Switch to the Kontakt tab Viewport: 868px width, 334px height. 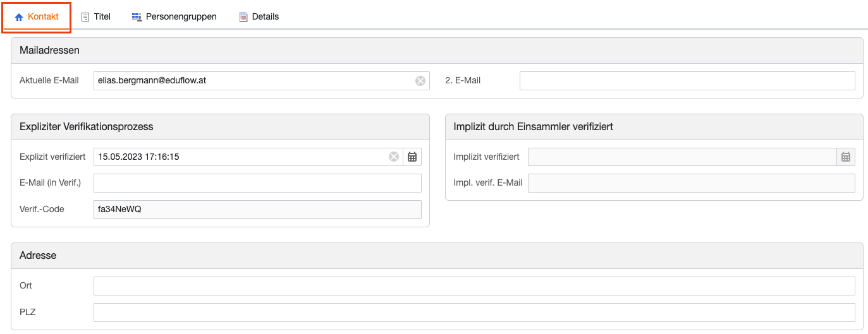click(x=37, y=17)
